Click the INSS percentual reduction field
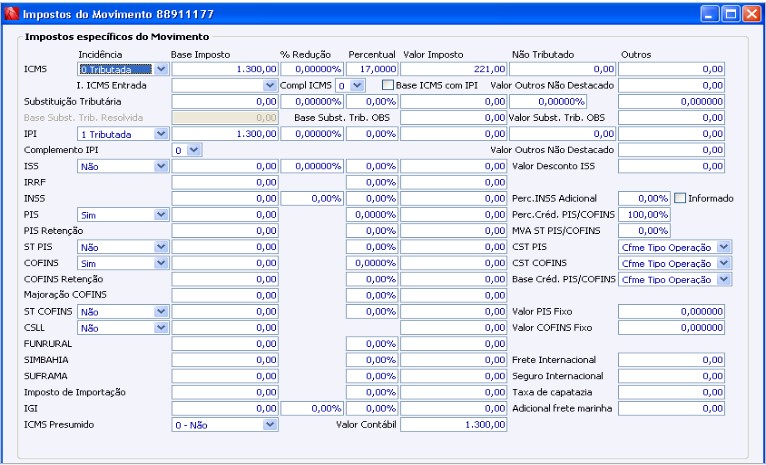The width and height of the screenshot is (766, 465). 312,198
